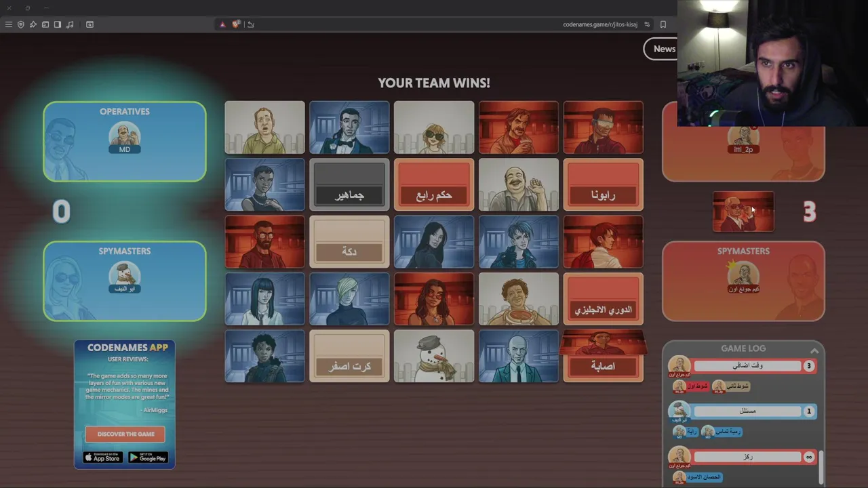Click the ركز clue in game log

coord(747,457)
